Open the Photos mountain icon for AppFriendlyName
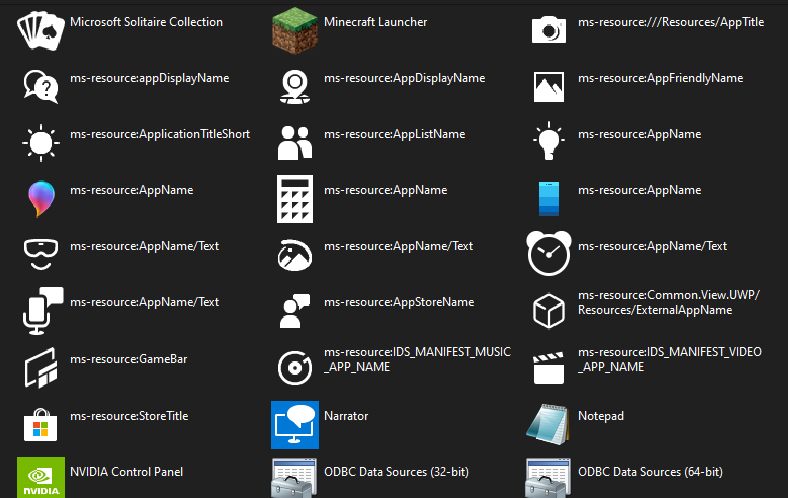This screenshot has height=498, width=788. [x=549, y=87]
